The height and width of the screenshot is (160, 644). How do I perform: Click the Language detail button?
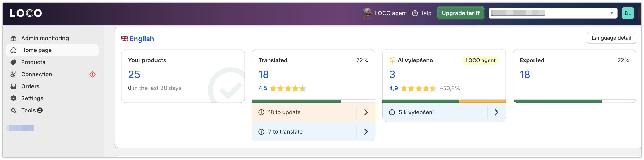pyautogui.click(x=611, y=38)
